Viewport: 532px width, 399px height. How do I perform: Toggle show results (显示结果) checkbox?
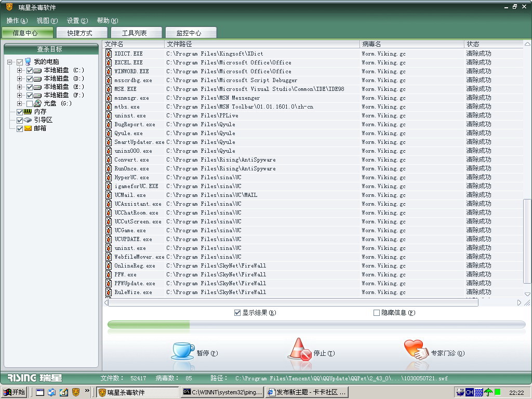tap(237, 313)
